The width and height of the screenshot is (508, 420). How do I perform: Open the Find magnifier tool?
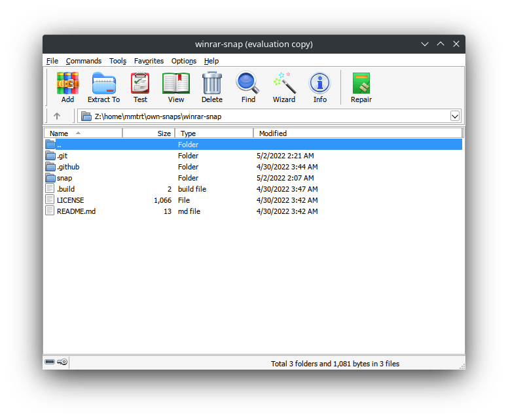tap(248, 83)
